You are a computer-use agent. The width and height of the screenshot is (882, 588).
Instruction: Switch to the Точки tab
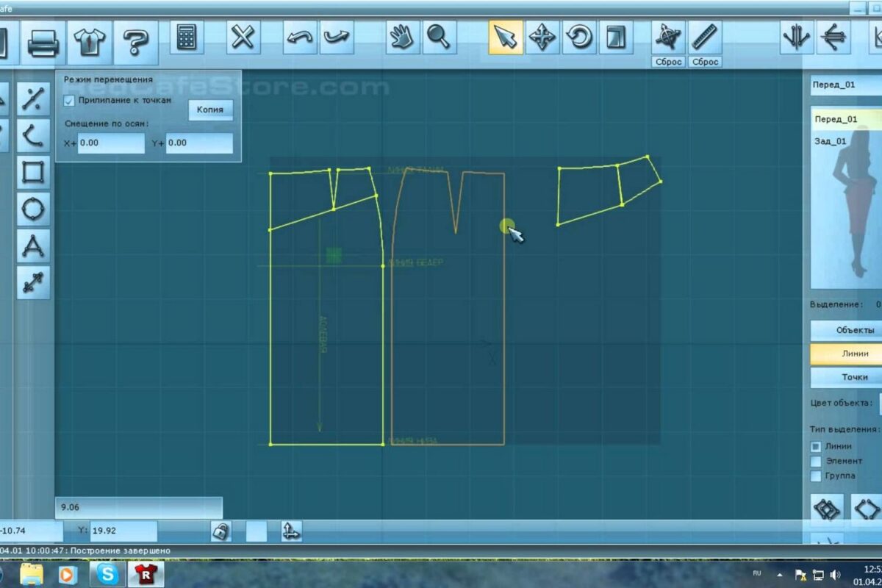pyautogui.click(x=845, y=377)
